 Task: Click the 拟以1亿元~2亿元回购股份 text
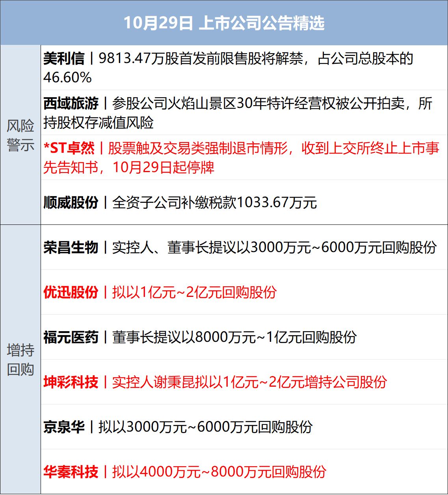[x=194, y=293]
